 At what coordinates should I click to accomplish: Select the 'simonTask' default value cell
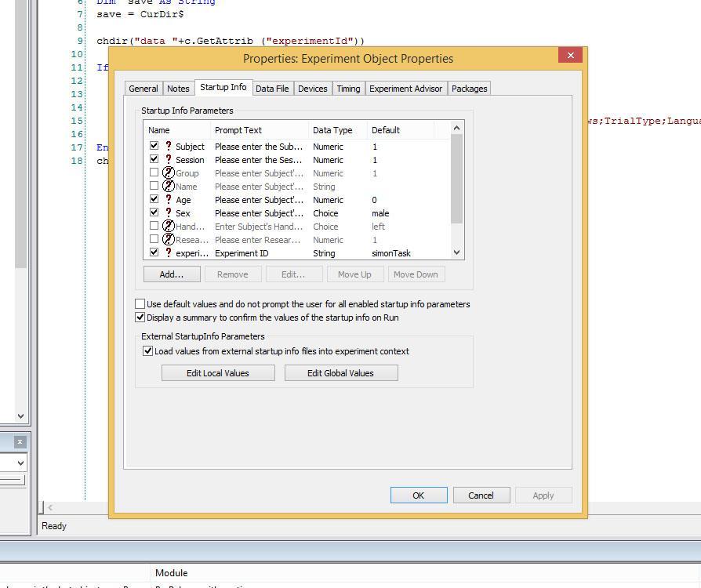(x=391, y=253)
